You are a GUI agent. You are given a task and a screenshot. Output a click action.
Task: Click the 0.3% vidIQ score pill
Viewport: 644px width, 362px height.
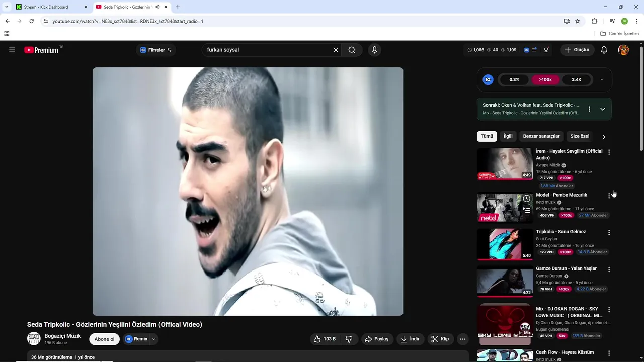pos(514,79)
